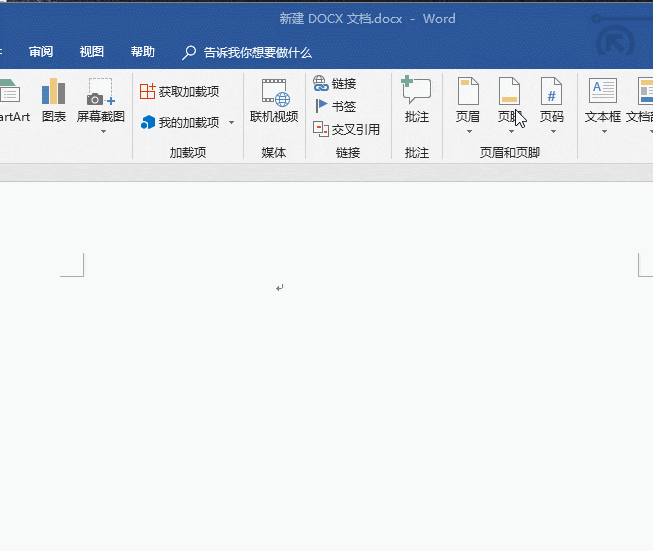Click the document title 新建 DOCX 文档.docx

(341, 19)
